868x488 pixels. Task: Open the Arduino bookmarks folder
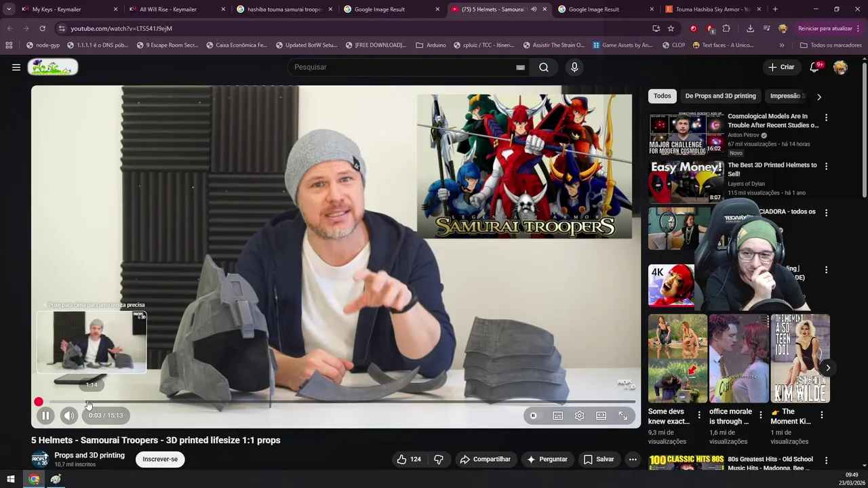431,45
